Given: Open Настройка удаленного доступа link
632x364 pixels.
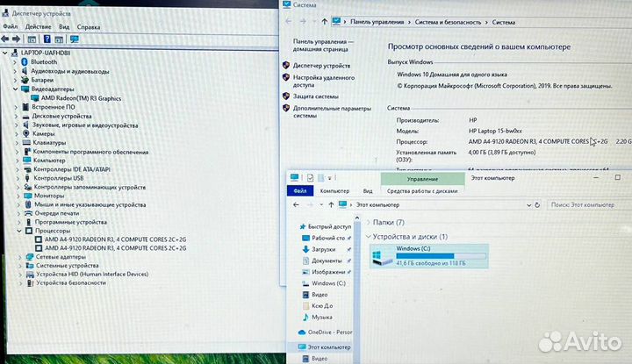Looking at the screenshot, I should coord(324,82).
